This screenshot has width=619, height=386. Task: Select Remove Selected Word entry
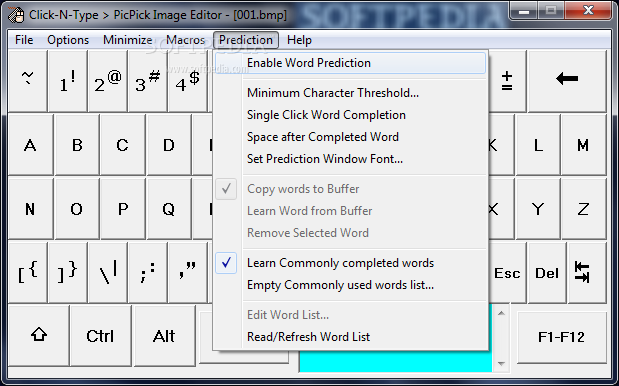tap(350, 233)
